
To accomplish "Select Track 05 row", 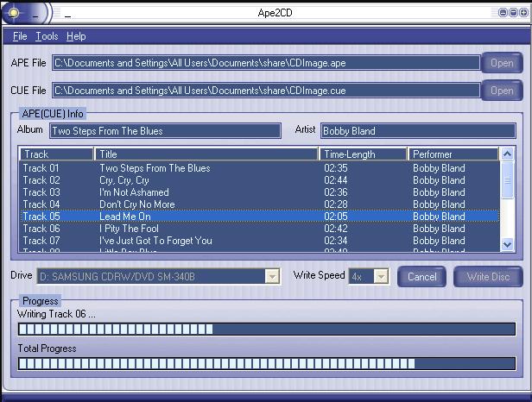I will click(260, 217).
